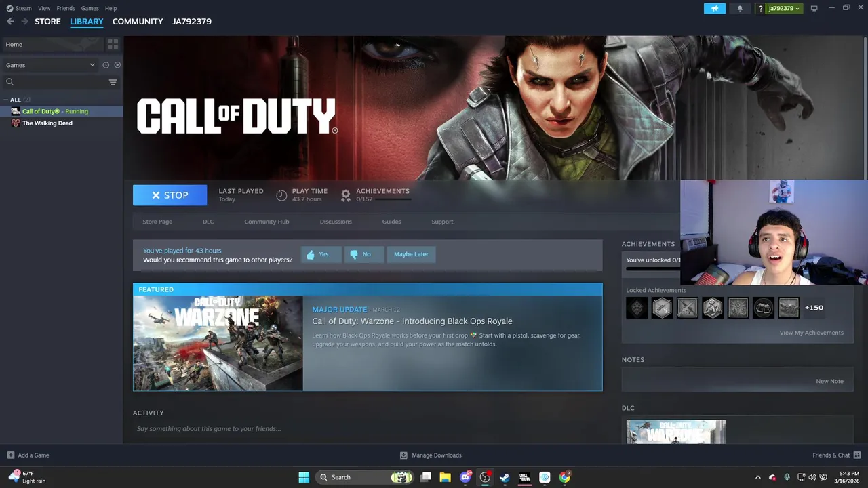
Task: Click the achievements gear icon
Action: [346, 195]
